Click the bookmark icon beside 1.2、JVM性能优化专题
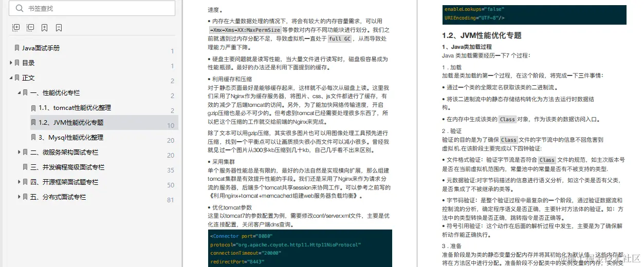 (33, 123)
